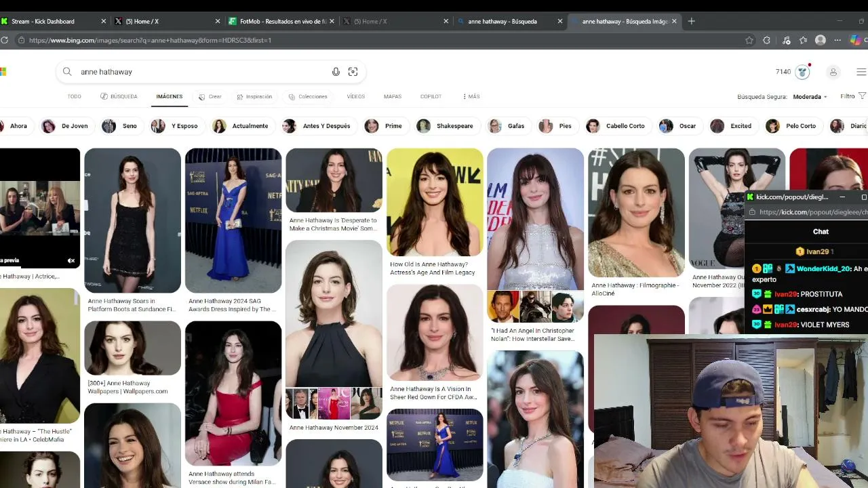Switch to the FotMob Resultados tab

(281, 21)
